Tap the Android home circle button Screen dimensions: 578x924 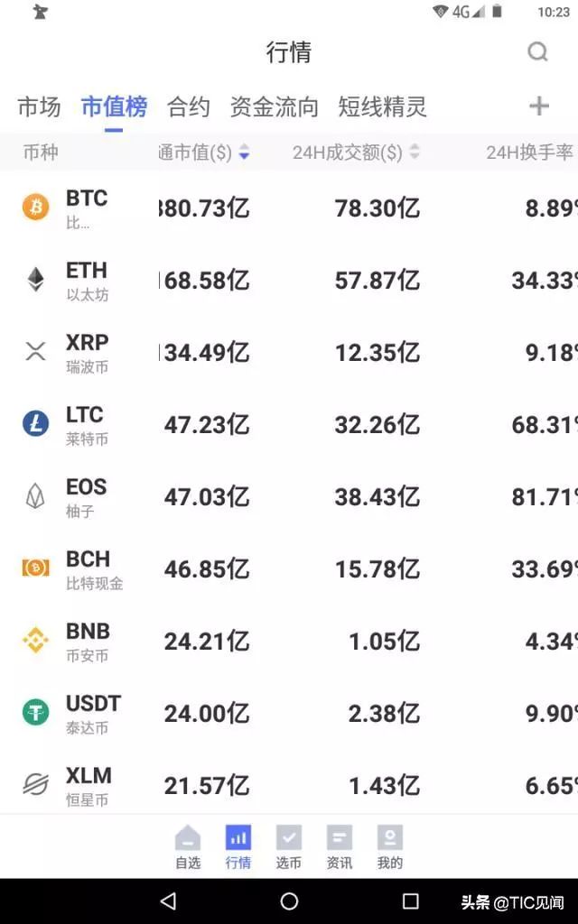(289, 901)
